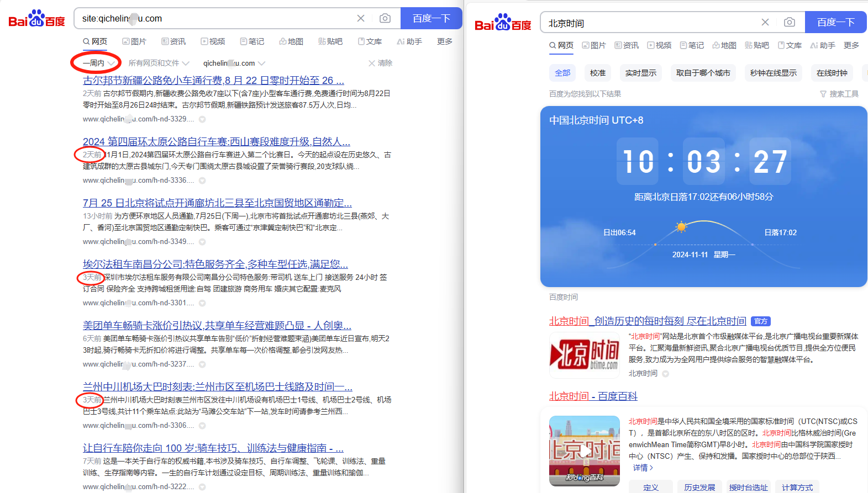Viewport: 868px width, 493px height.
Task: Focus the 北京时间 search input field
Action: (x=652, y=23)
